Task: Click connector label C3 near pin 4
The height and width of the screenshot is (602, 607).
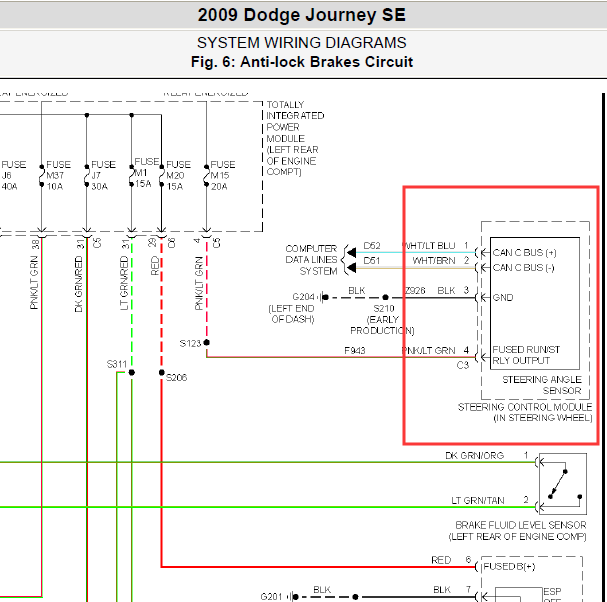Action: (x=463, y=365)
